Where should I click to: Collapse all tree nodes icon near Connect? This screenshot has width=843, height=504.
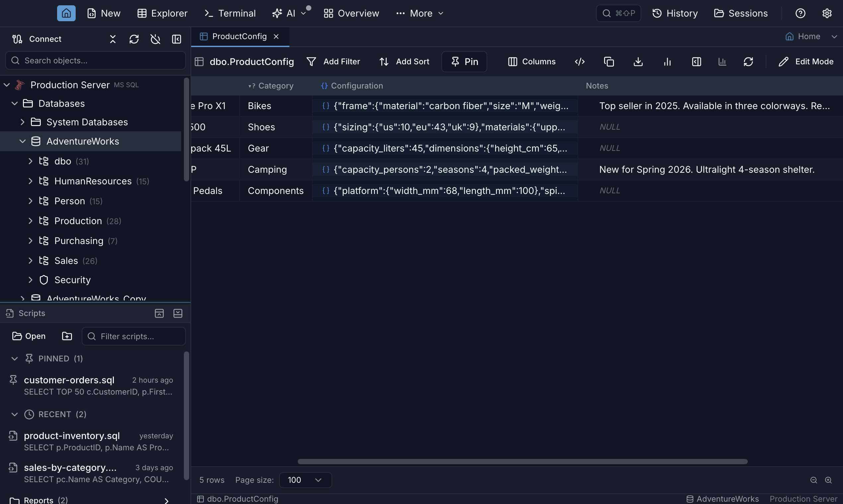click(x=113, y=39)
